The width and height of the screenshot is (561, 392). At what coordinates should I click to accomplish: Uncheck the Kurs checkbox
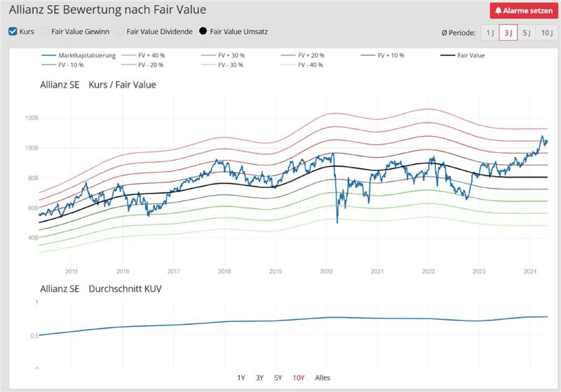click(13, 31)
